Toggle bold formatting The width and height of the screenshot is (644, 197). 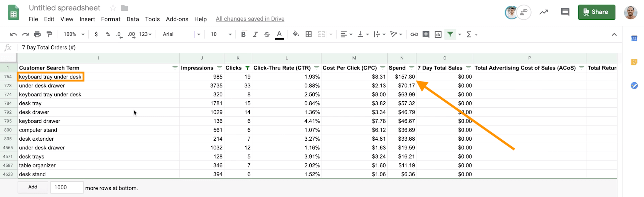click(243, 34)
